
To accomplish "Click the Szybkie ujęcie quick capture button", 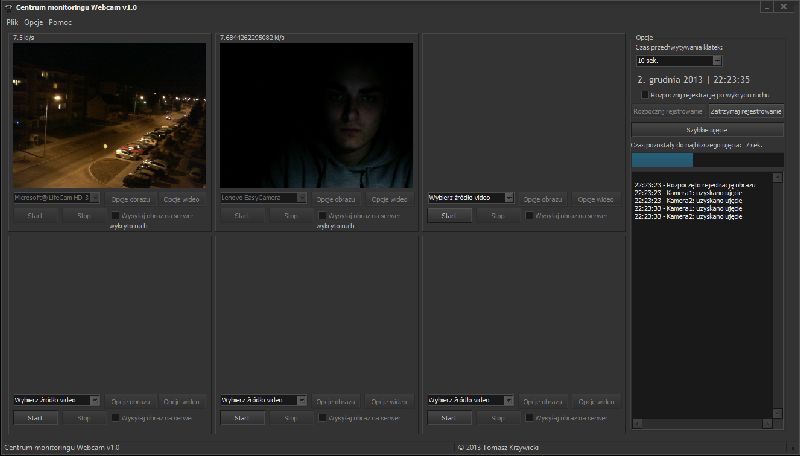I will click(707, 130).
